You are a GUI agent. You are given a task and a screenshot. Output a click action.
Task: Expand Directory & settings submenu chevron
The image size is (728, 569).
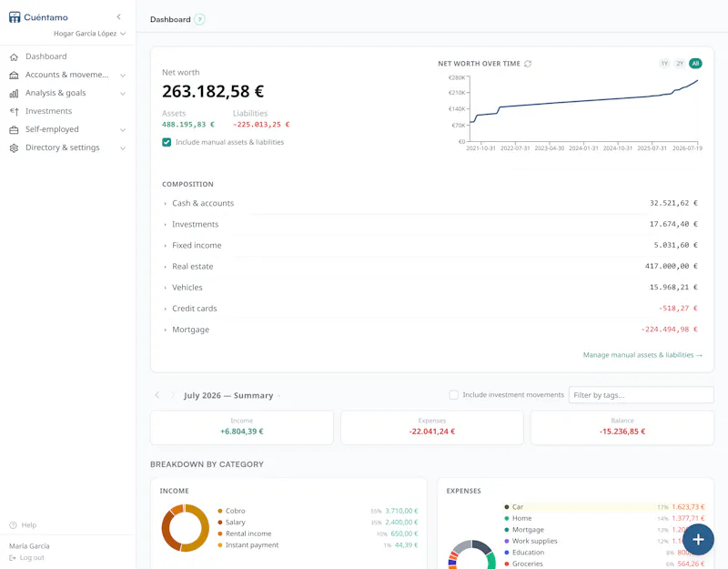click(x=123, y=148)
